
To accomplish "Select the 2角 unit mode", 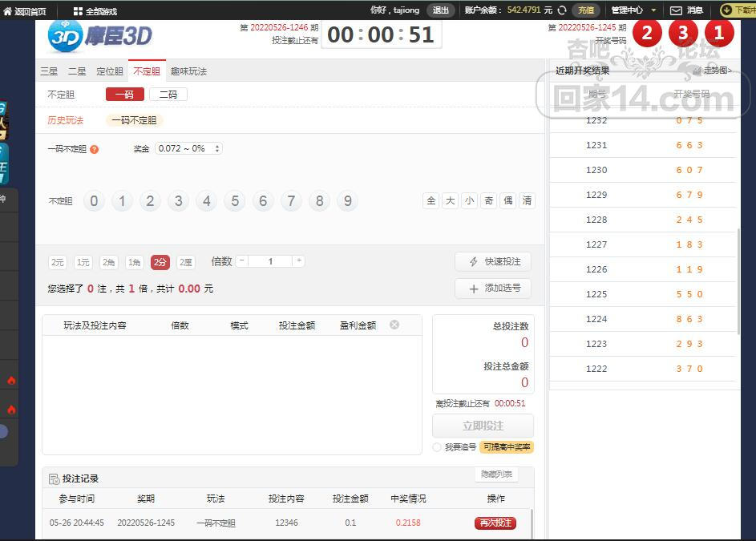I will (x=108, y=262).
